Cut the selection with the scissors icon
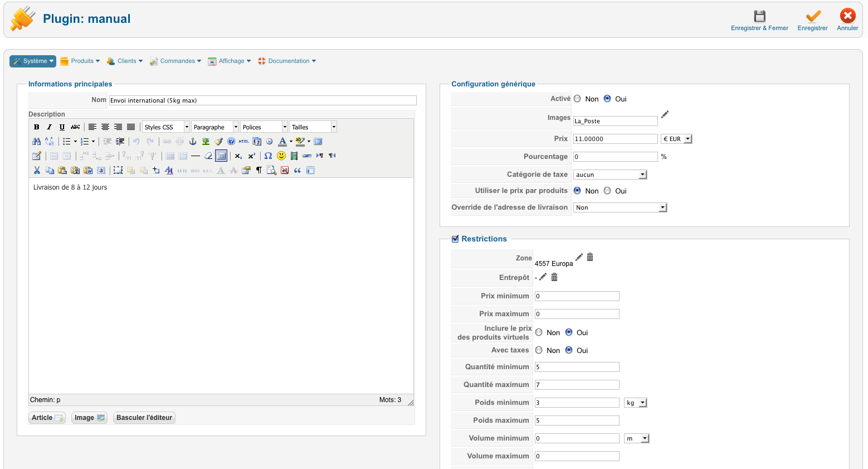Screen dimensions: 868x469 coord(37,171)
